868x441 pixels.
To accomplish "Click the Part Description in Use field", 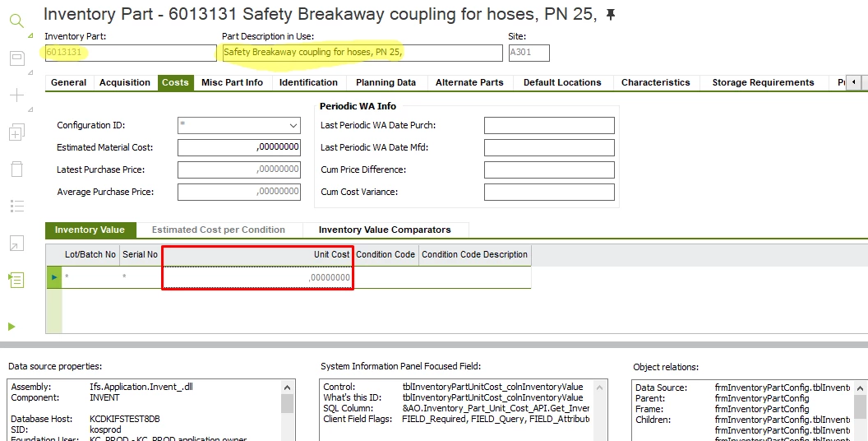I will point(362,53).
